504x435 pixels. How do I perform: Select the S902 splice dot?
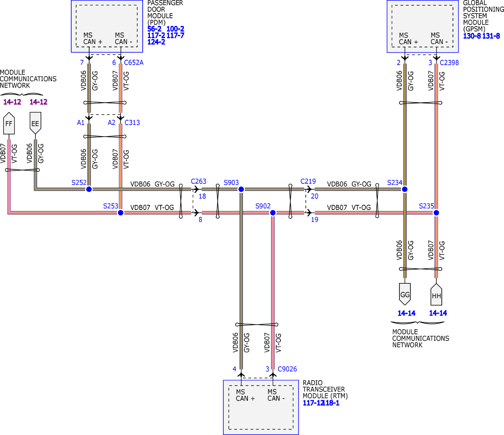273,213
